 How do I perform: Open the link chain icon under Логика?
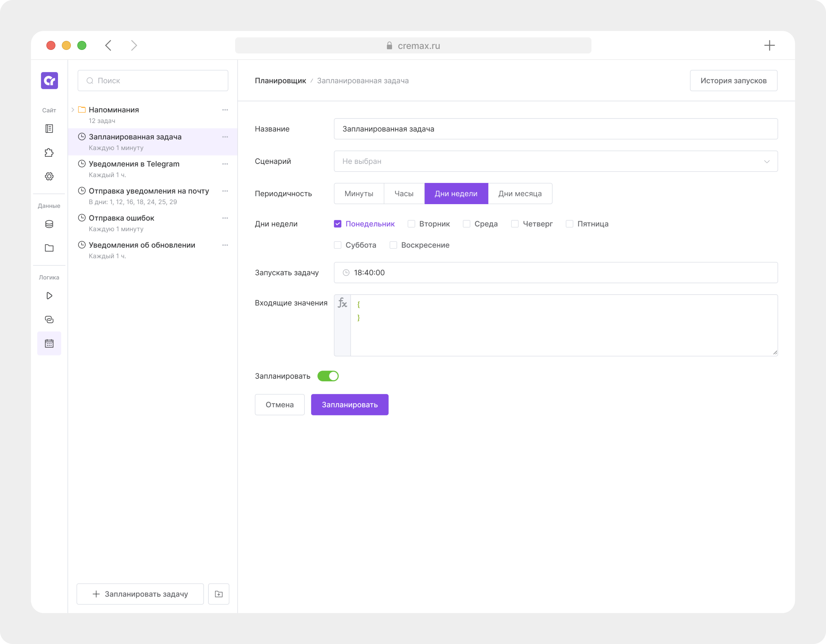click(x=49, y=319)
